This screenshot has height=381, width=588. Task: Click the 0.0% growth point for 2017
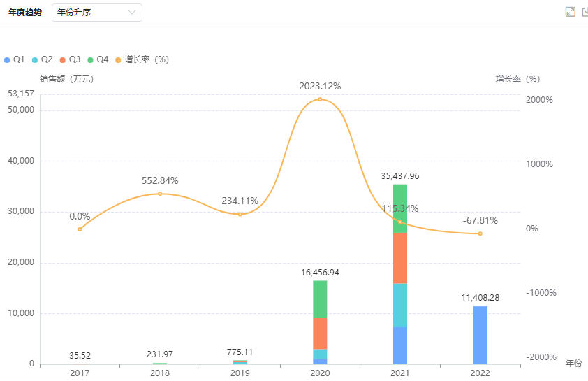(x=80, y=229)
